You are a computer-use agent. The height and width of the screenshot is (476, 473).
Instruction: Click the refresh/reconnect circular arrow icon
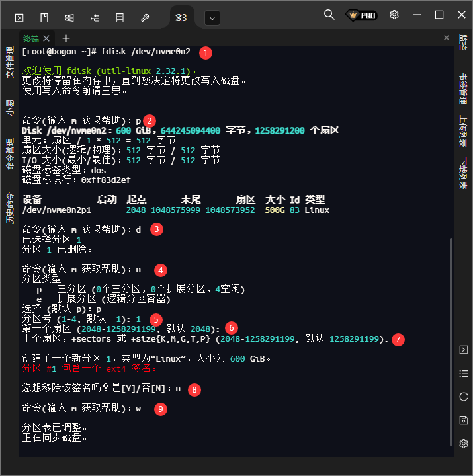[464, 397]
